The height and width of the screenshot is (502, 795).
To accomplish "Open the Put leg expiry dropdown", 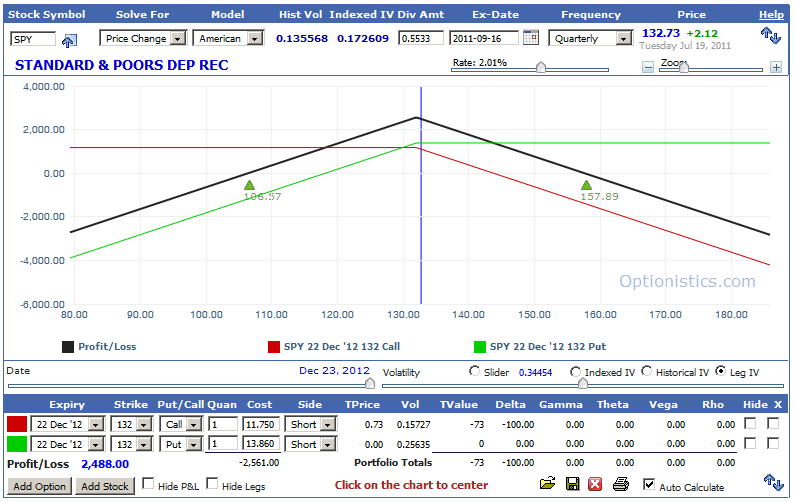I will [67, 444].
